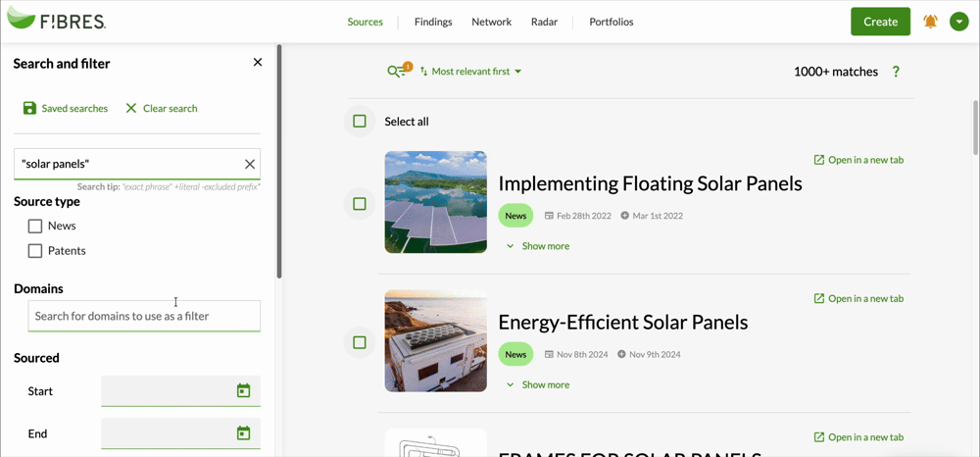Click the "Feb 28th 2022" date
Image resolution: width=980 pixels, height=457 pixels.
584,216
